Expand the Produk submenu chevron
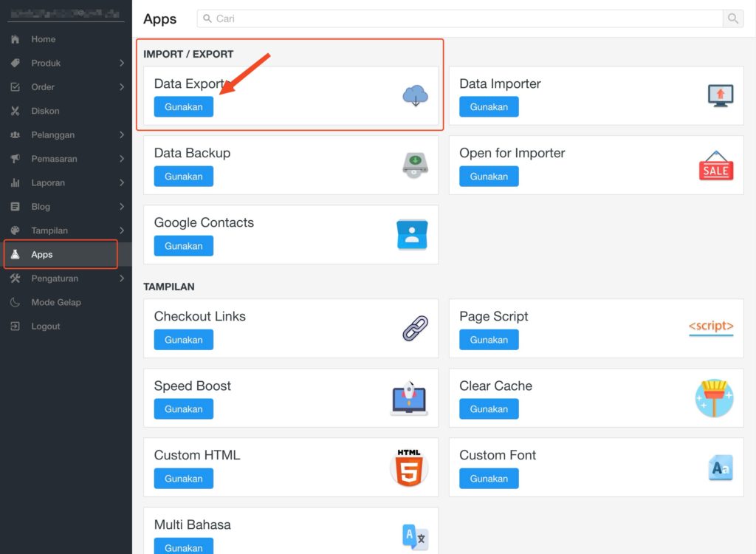The image size is (756, 554). pos(122,63)
